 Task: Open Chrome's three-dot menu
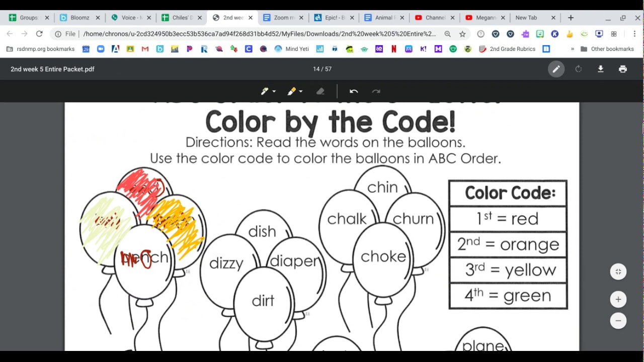point(634,34)
